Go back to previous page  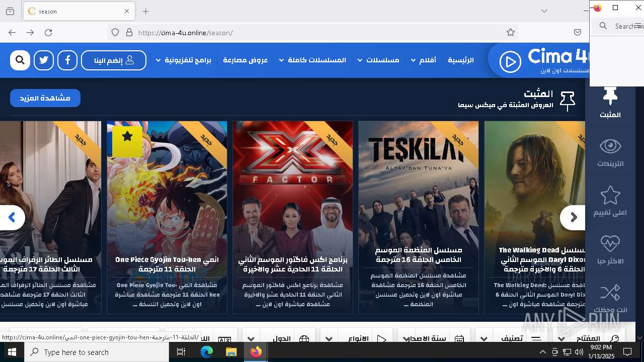12,32
